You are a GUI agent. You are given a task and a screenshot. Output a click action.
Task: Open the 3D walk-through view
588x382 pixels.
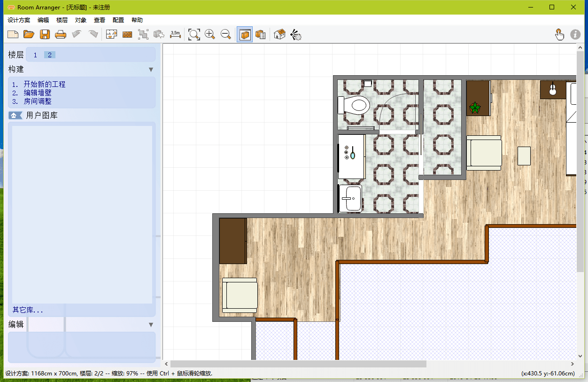pos(279,34)
